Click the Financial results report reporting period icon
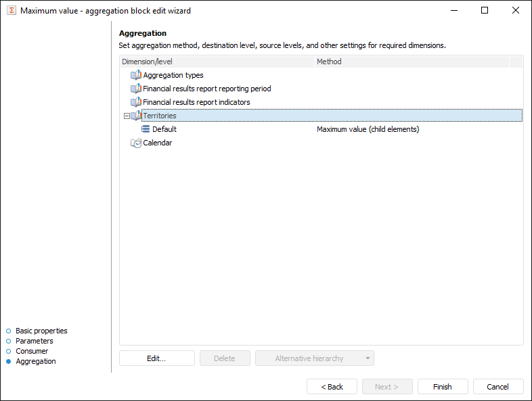 tap(135, 89)
